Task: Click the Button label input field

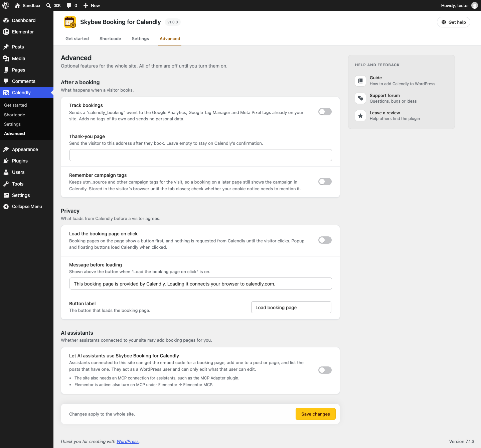Action: coord(291,307)
